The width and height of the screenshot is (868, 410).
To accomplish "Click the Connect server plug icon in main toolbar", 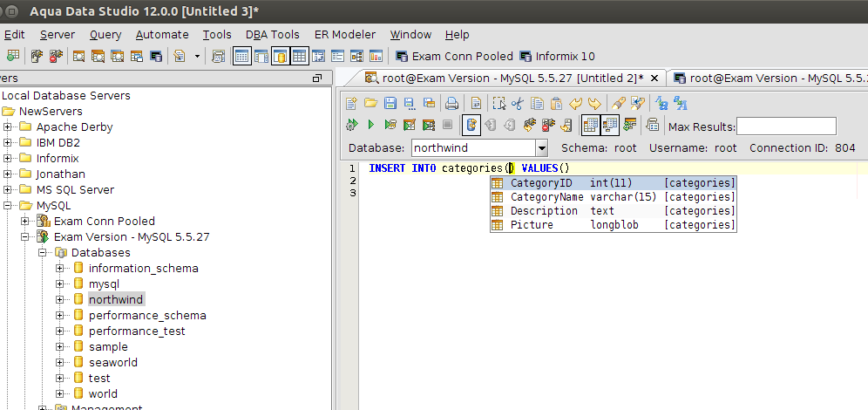I will coord(37,56).
